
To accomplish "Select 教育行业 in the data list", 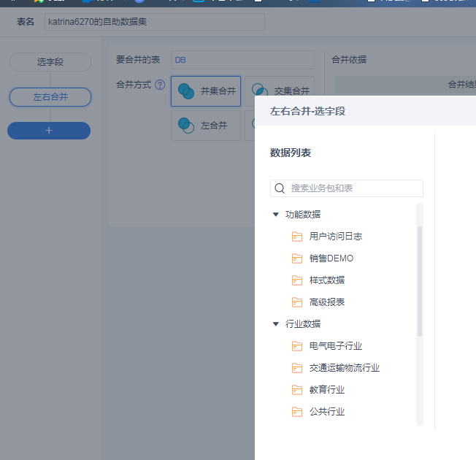I will [x=326, y=390].
